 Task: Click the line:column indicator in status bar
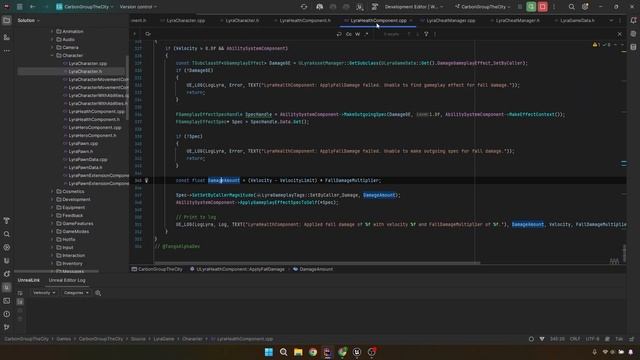[x=557, y=339]
